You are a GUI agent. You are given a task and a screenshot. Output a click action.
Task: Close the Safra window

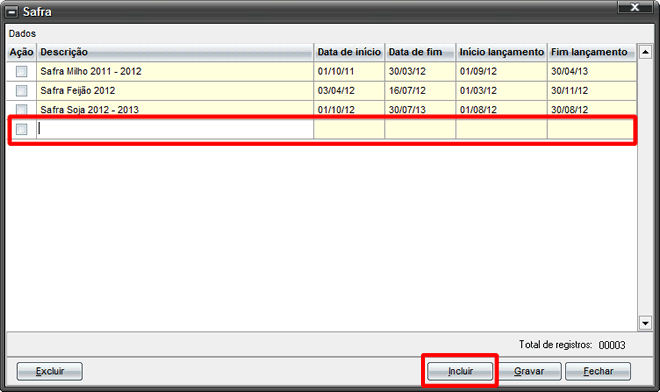[x=635, y=7]
